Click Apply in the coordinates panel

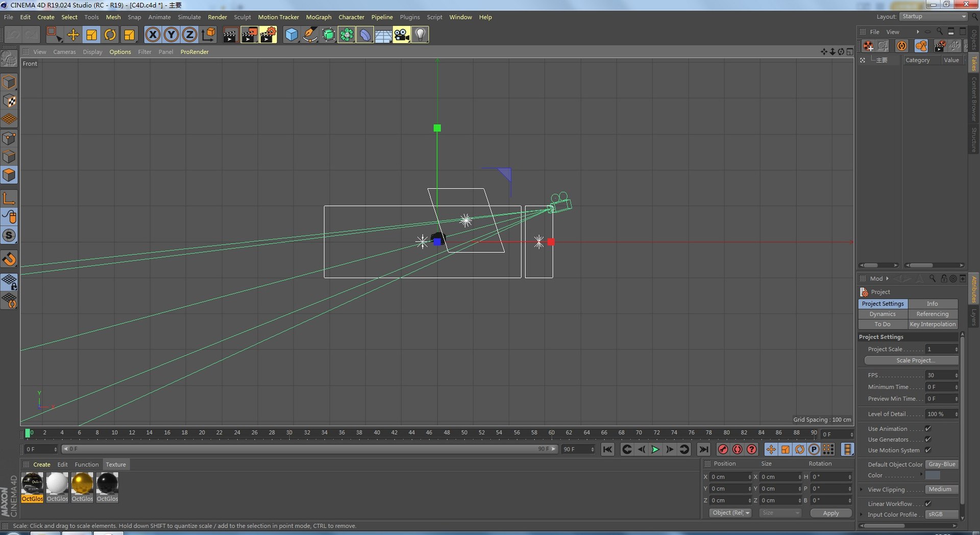click(831, 513)
